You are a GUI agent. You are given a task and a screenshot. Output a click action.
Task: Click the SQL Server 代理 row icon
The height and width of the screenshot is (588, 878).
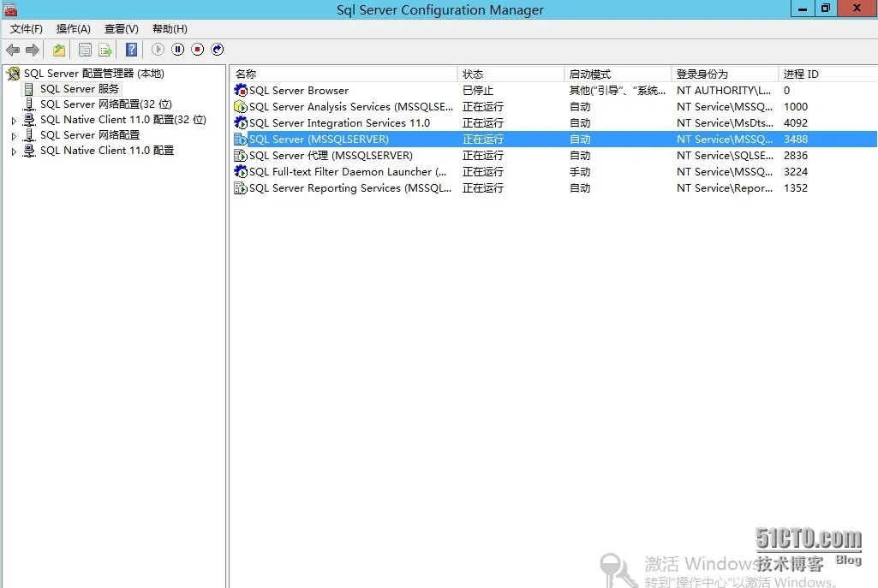point(241,155)
